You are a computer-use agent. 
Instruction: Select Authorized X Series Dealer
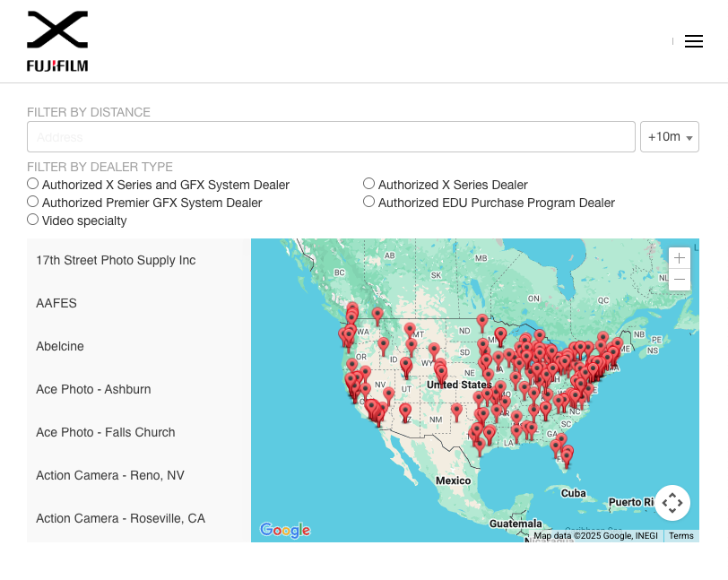tap(368, 183)
